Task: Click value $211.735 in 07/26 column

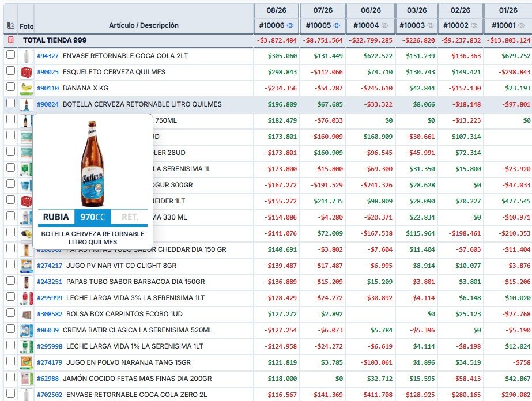Action: coord(329,201)
